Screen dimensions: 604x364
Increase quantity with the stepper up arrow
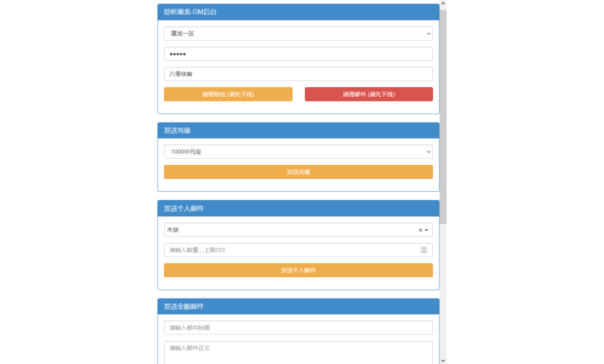point(424,248)
